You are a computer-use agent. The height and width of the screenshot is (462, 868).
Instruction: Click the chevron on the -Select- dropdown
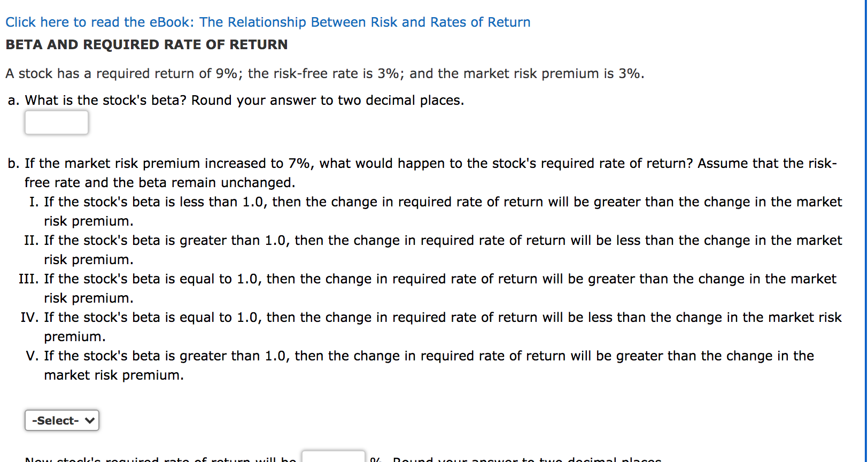88,420
